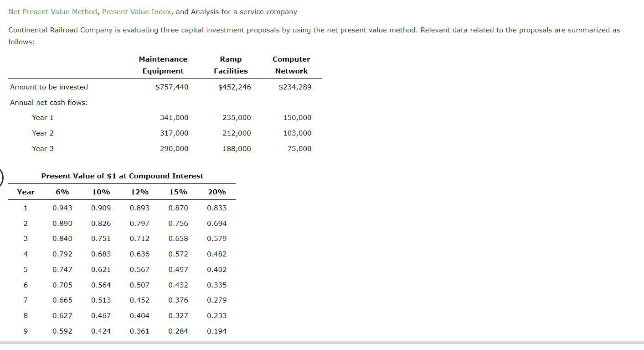Click the 0.751 present value factor
644x350 pixels.
pos(101,239)
